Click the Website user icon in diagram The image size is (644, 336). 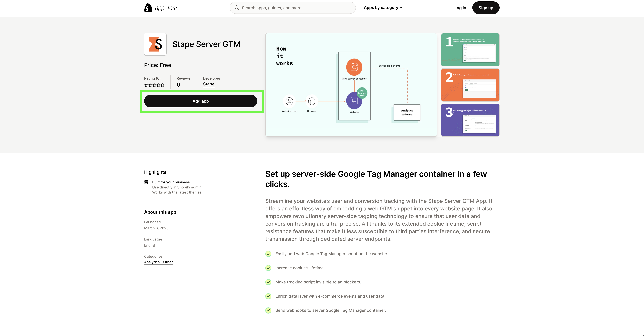click(289, 101)
